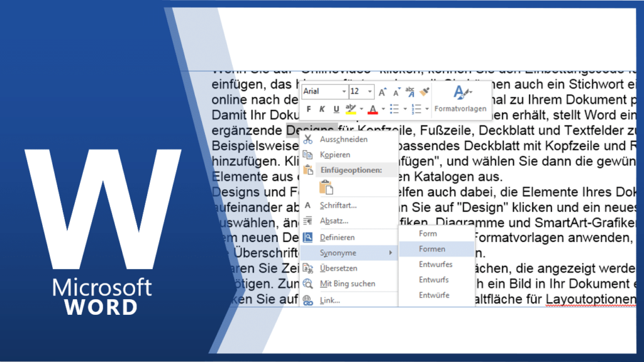The image size is (644, 362).
Task: Click the increase font size icon
Action: coord(382,92)
